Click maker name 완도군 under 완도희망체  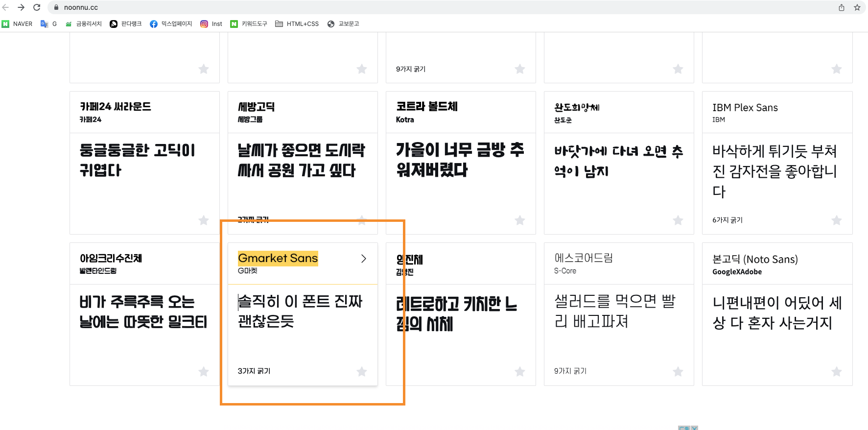tap(563, 120)
